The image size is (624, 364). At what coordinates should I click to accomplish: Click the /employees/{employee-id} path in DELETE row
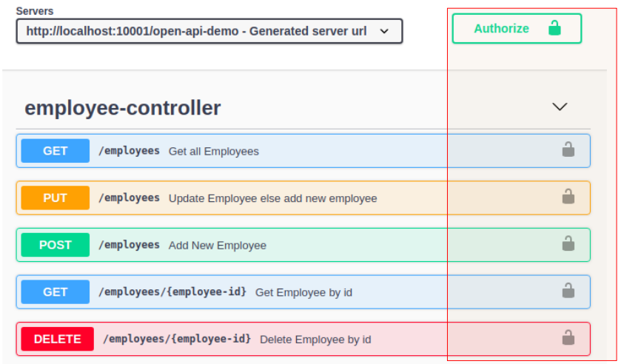(177, 339)
